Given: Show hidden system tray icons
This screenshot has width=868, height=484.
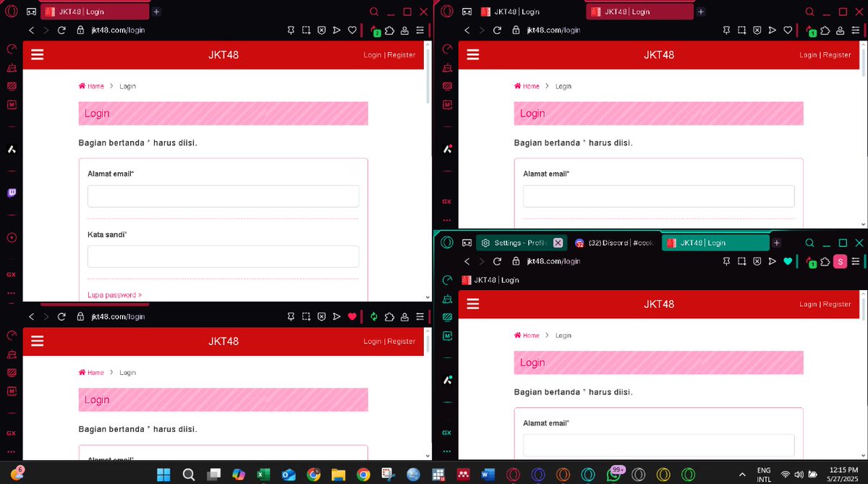Looking at the screenshot, I should [741, 475].
